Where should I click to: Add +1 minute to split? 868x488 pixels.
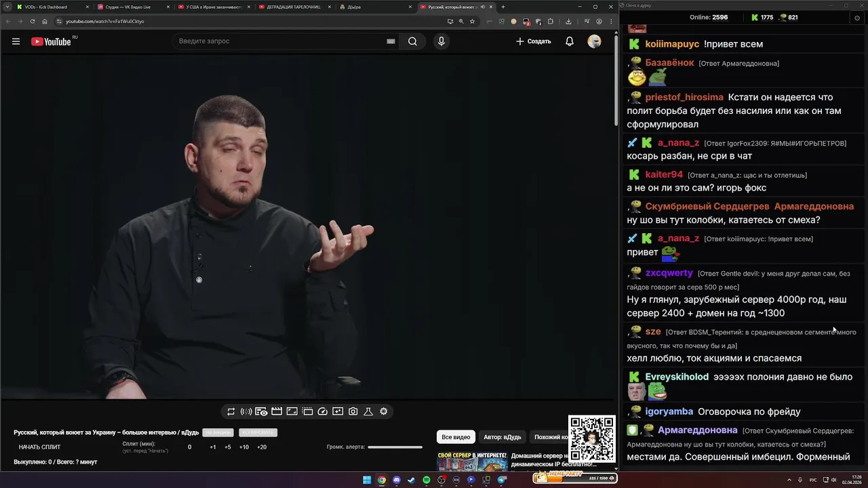pos(213,447)
